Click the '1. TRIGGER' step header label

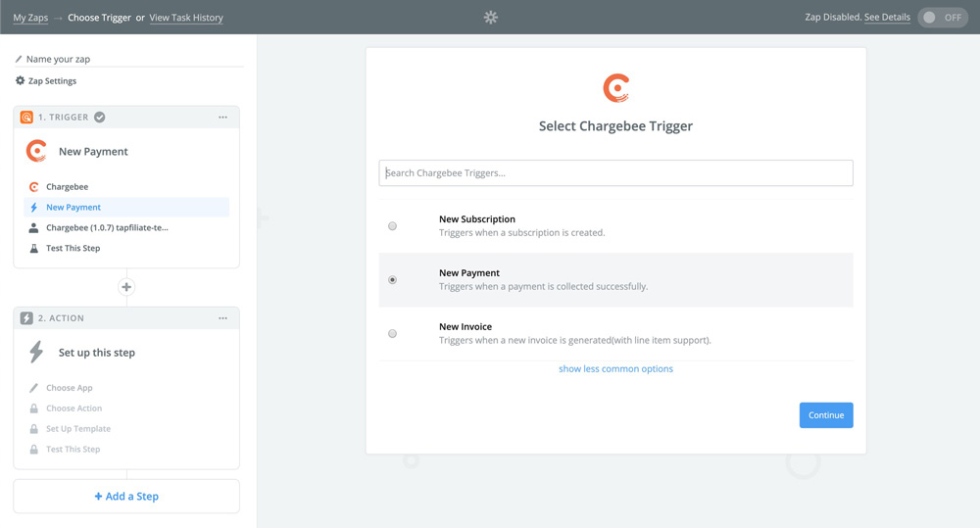click(x=63, y=117)
